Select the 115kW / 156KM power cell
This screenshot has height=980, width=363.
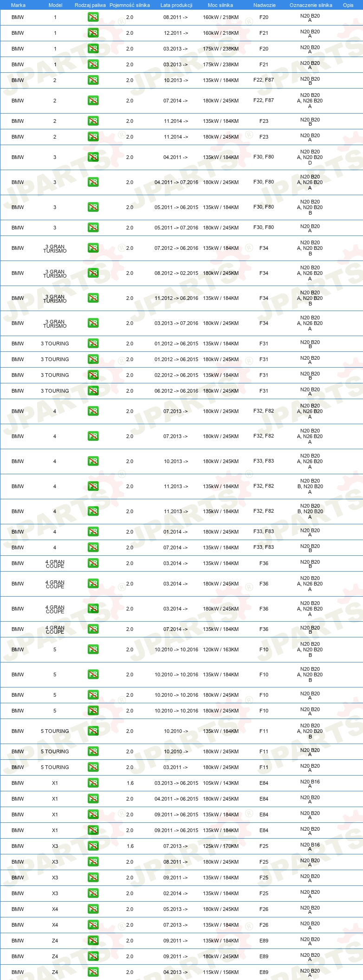click(x=220, y=972)
